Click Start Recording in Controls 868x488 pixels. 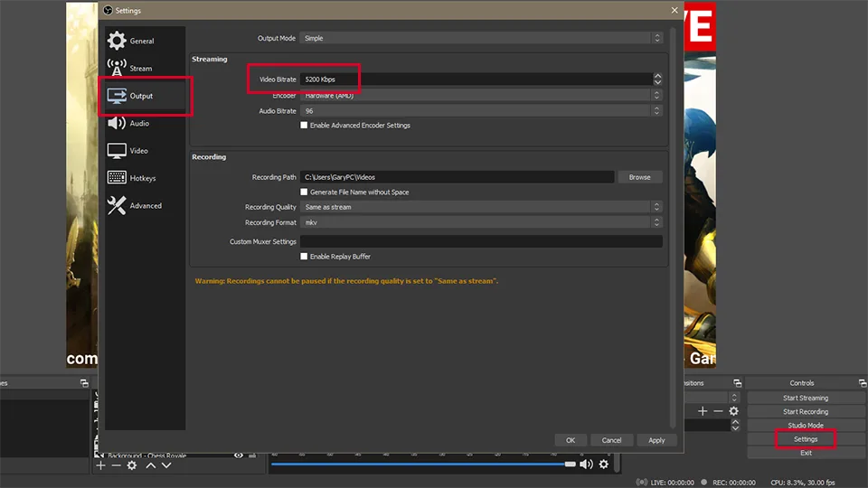tap(806, 412)
